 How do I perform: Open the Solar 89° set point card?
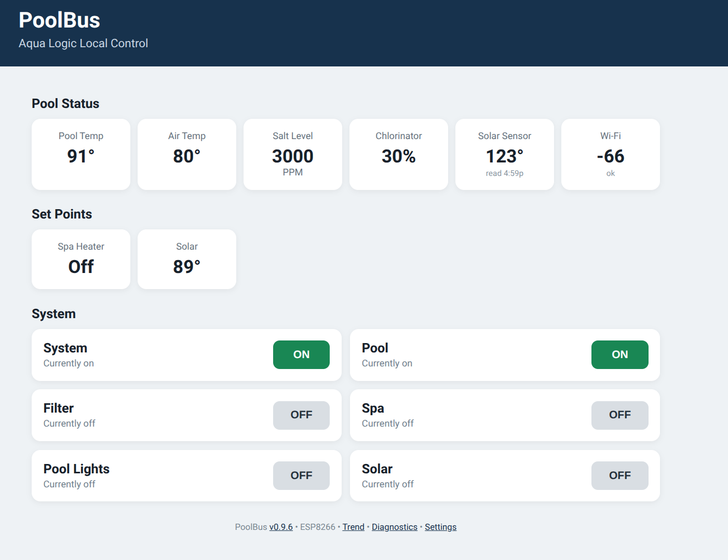point(187,259)
